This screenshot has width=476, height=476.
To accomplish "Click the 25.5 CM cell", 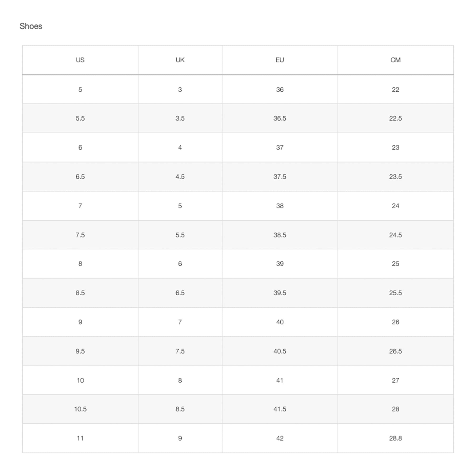I will pyautogui.click(x=395, y=293).
